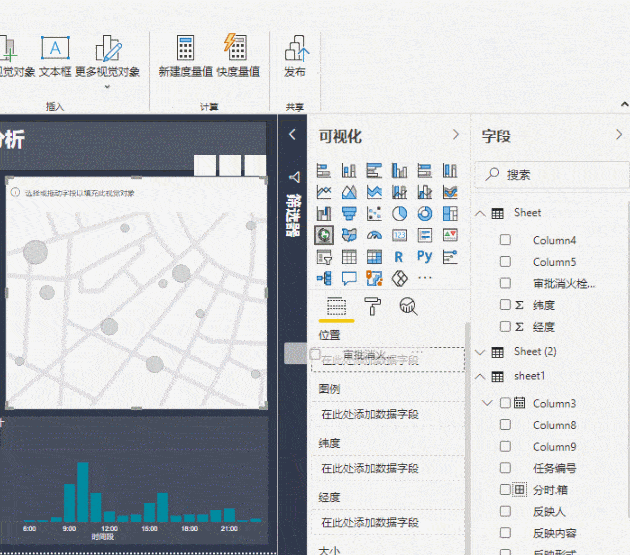Select the clustered bar chart visual

pos(374,171)
